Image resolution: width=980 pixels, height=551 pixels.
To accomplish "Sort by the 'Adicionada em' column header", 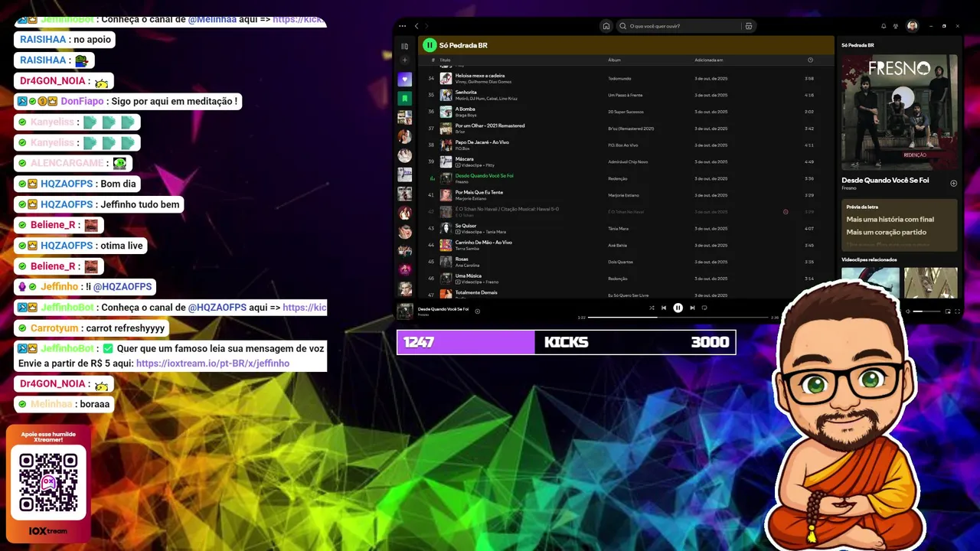I will click(x=709, y=60).
